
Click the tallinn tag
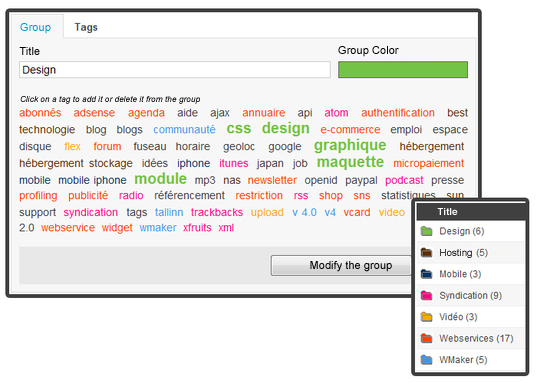[169, 212]
